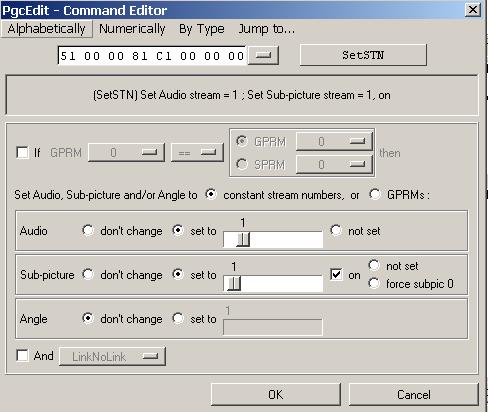Select Angle set to radio button
Viewport: 488px width, 412px height.
(x=178, y=318)
